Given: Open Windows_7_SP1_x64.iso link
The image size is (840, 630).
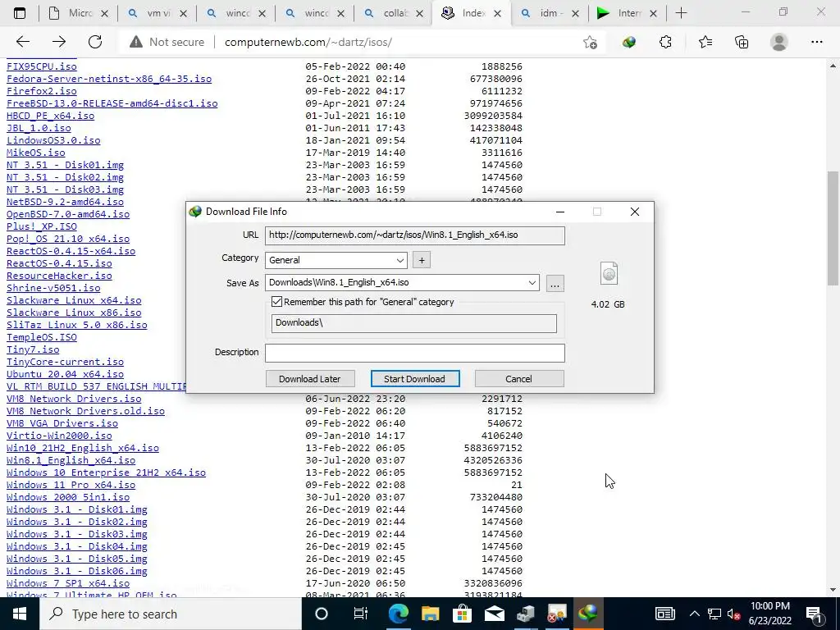Looking at the screenshot, I should click(x=68, y=583).
